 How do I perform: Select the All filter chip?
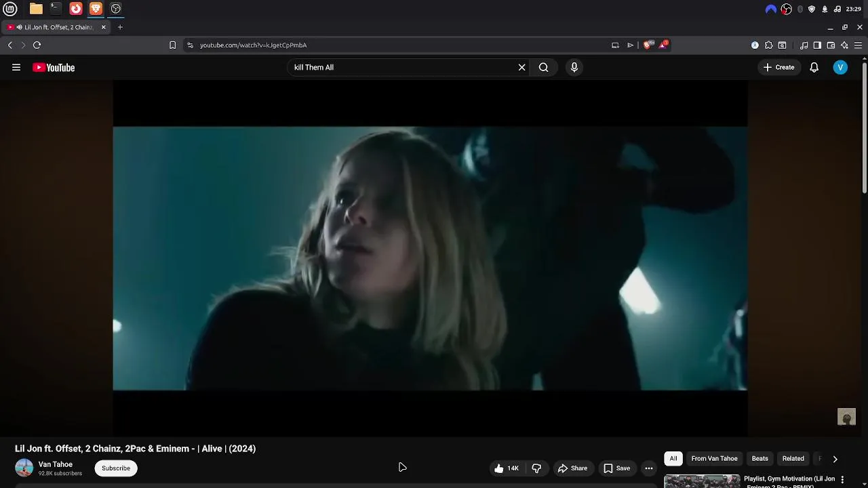coord(673,459)
